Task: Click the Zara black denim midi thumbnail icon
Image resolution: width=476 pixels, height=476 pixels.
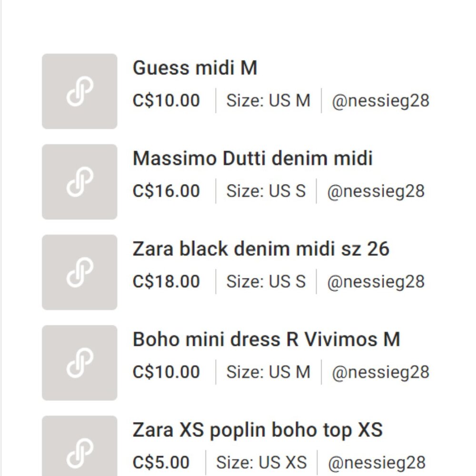Action: tap(79, 270)
